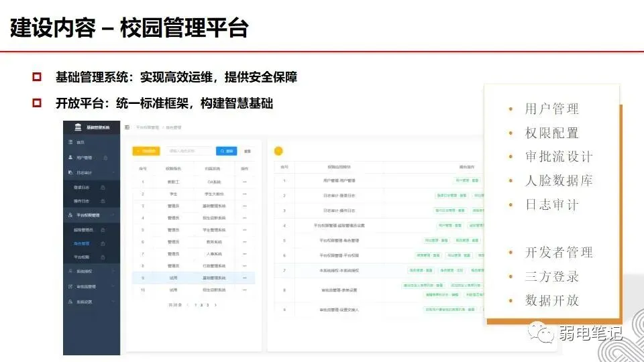This screenshot has width=644, height=362.
Task: Expand the 审批流管理 sidebar menu chevron
Action: (x=113, y=286)
